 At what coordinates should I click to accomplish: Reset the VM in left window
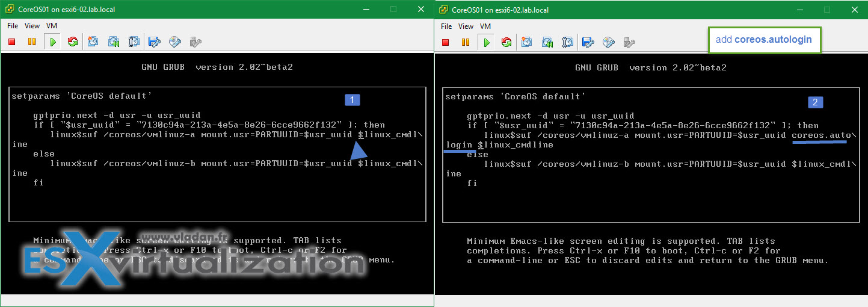click(73, 42)
